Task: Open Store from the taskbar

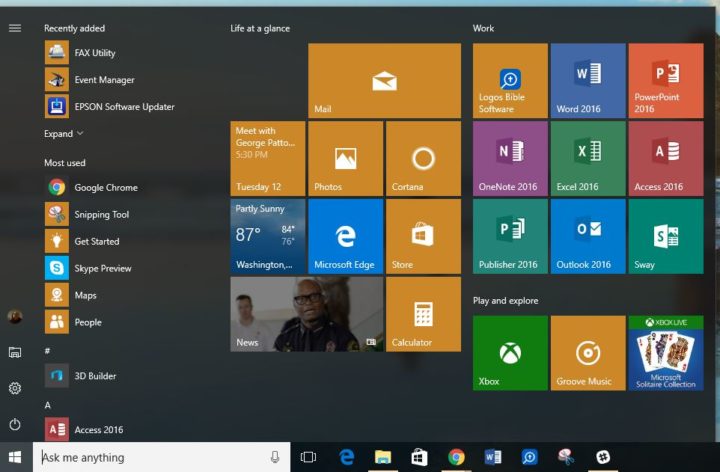Action: [419, 457]
